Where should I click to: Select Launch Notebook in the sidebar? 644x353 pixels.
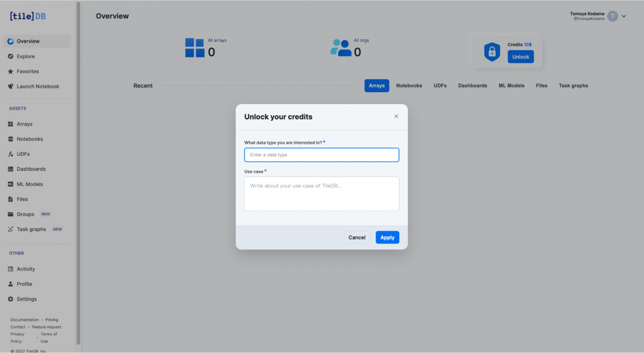(x=37, y=87)
